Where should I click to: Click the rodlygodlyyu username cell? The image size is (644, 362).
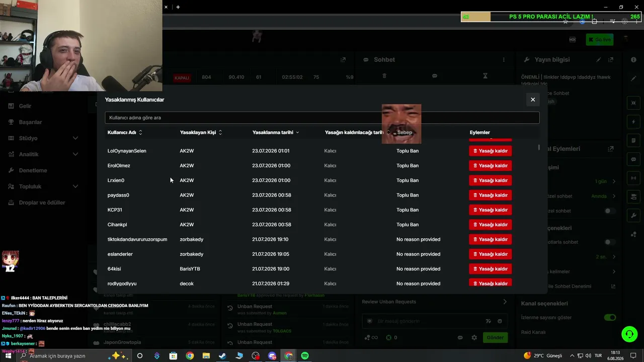(122, 284)
